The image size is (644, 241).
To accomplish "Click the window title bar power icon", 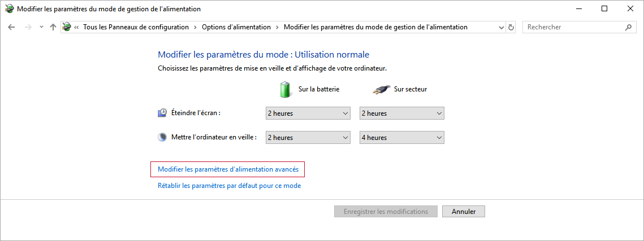I will 9,9.
